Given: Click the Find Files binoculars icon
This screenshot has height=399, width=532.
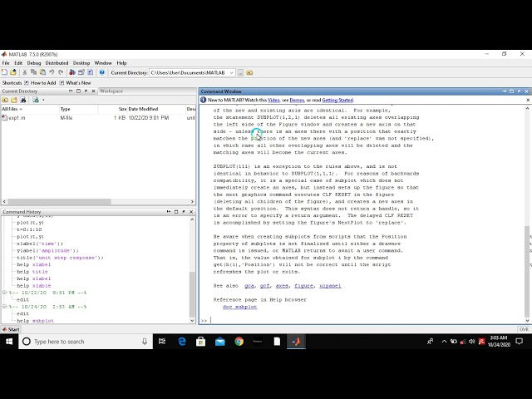Looking at the screenshot, I should [23, 100].
